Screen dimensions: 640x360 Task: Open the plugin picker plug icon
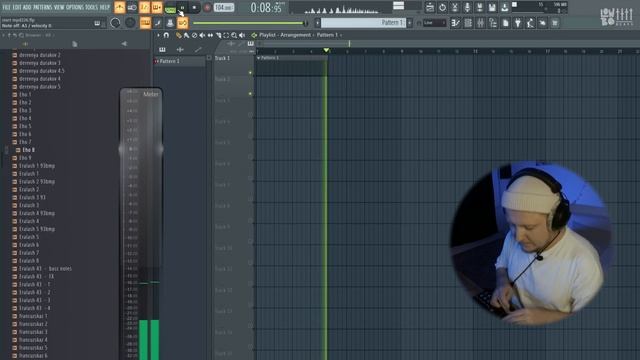click(x=518, y=23)
